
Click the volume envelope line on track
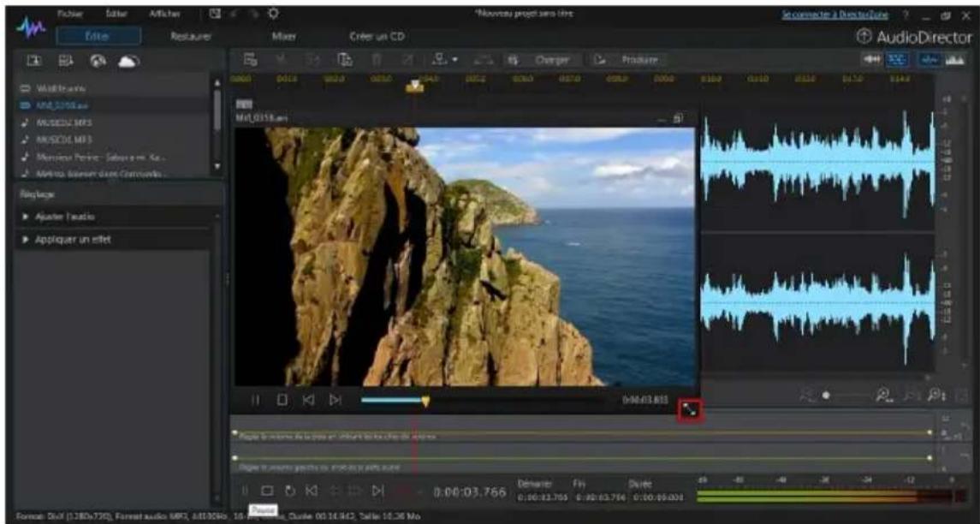pos(581,432)
